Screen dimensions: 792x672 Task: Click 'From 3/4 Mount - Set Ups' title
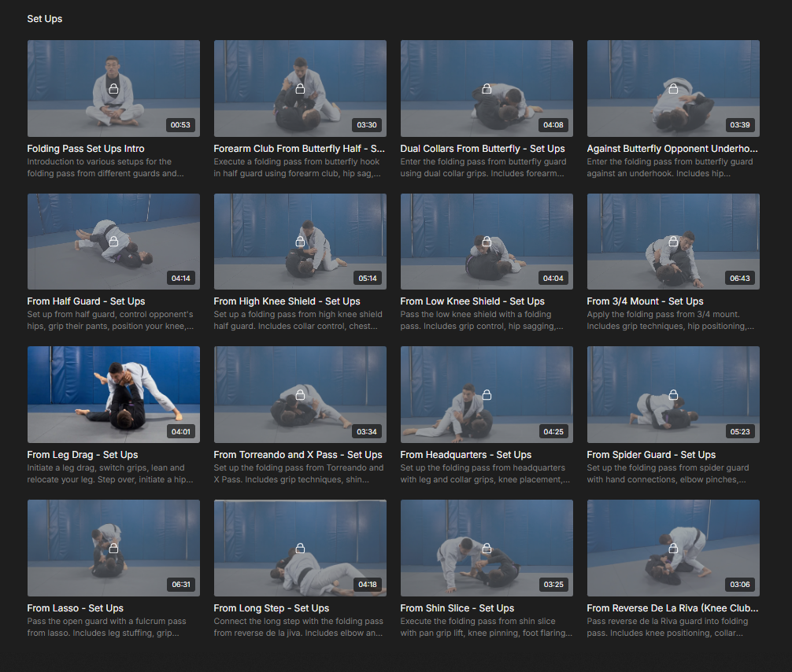645,301
